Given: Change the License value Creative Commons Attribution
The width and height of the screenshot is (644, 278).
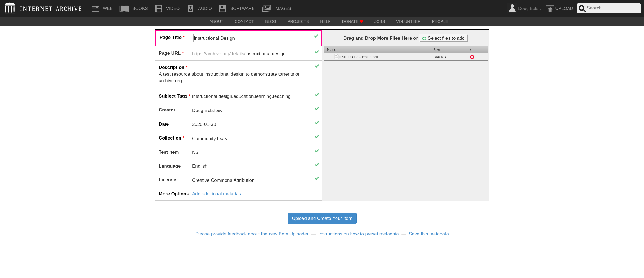Looking at the screenshot, I should tap(223, 180).
